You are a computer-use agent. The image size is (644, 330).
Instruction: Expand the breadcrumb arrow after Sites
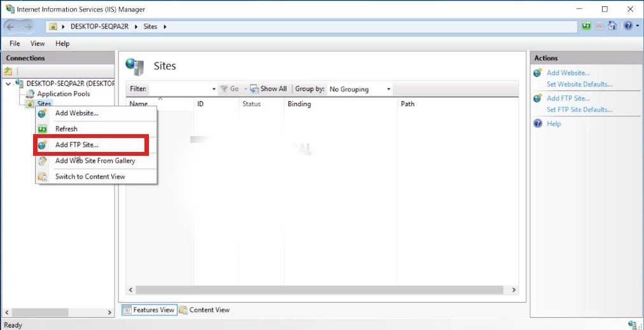click(165, 27)
